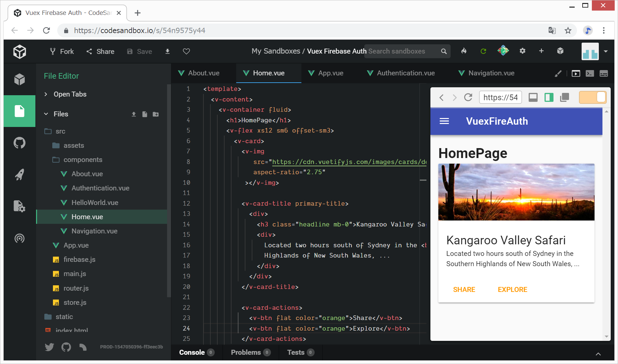Switch to split editor and preview view
The image size is (618, 364).
549,98
